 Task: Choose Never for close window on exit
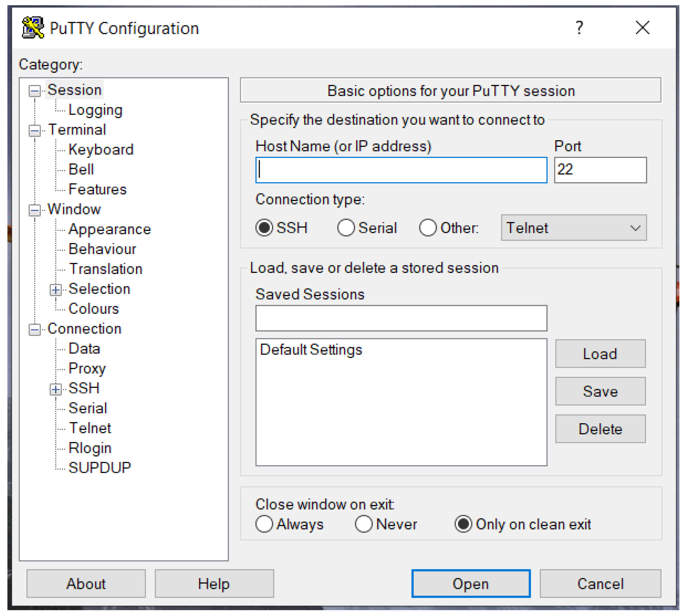pos(364,524)
